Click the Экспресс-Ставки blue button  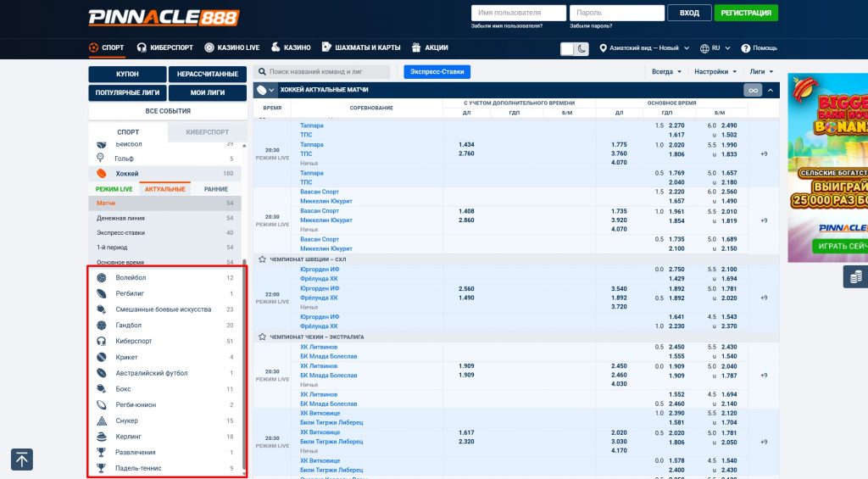[x=437, y=72]
